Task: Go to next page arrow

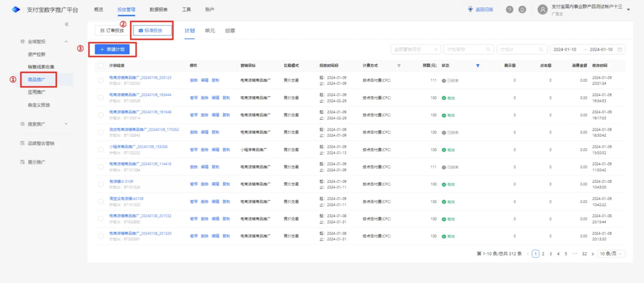Action: click(593, 254)
